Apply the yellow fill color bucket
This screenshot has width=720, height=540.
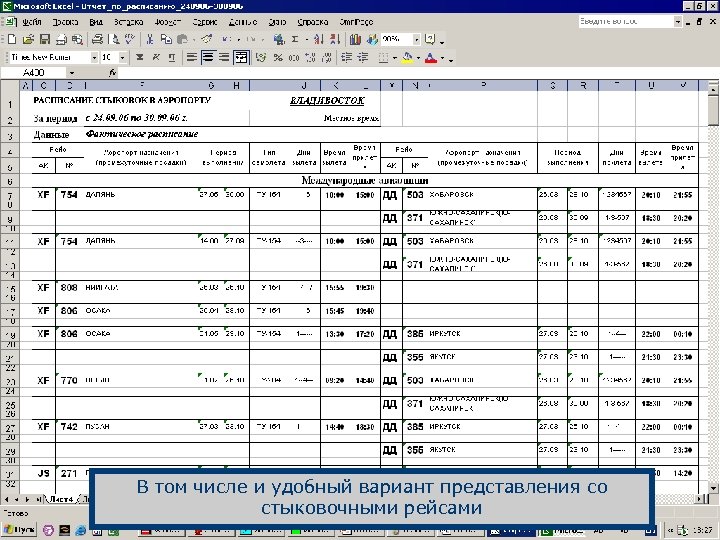point(407,57)
